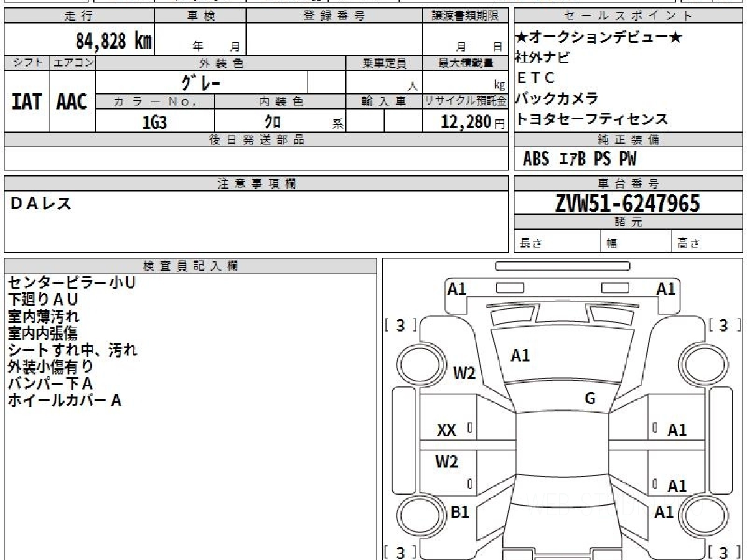Select the シフト column header

pyautogui.click(x=27, y=63)
